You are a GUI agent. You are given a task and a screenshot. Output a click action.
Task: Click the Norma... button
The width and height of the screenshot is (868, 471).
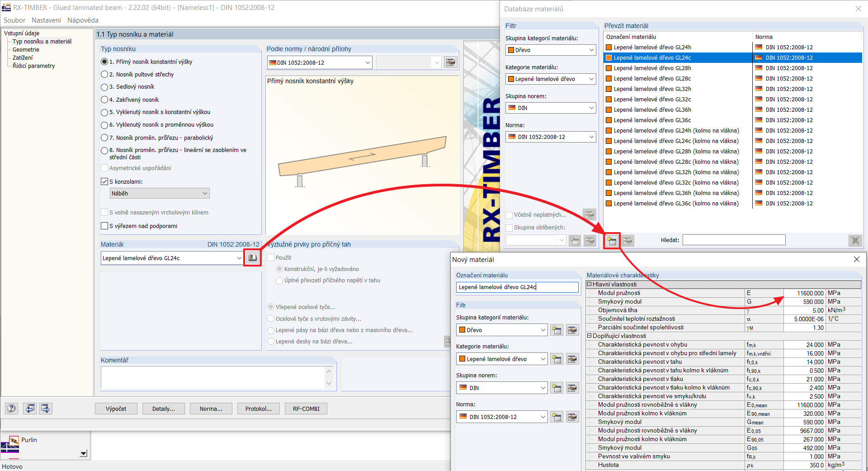point(211,409)
